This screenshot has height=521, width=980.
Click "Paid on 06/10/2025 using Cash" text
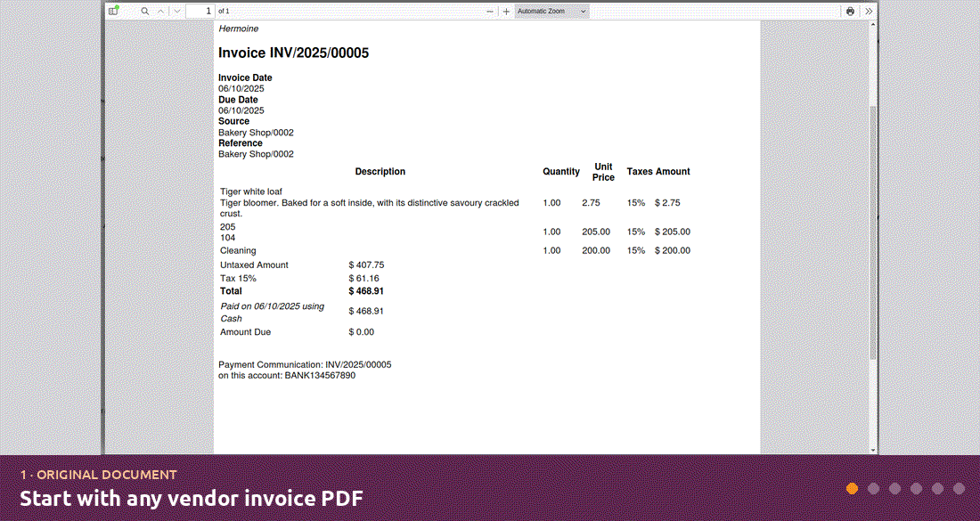(273, 313)
